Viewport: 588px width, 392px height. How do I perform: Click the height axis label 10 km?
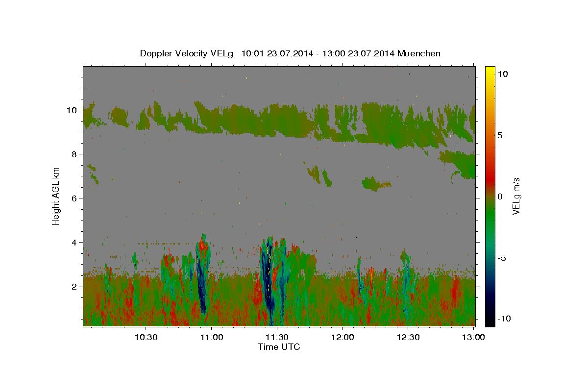coord(73,110)
